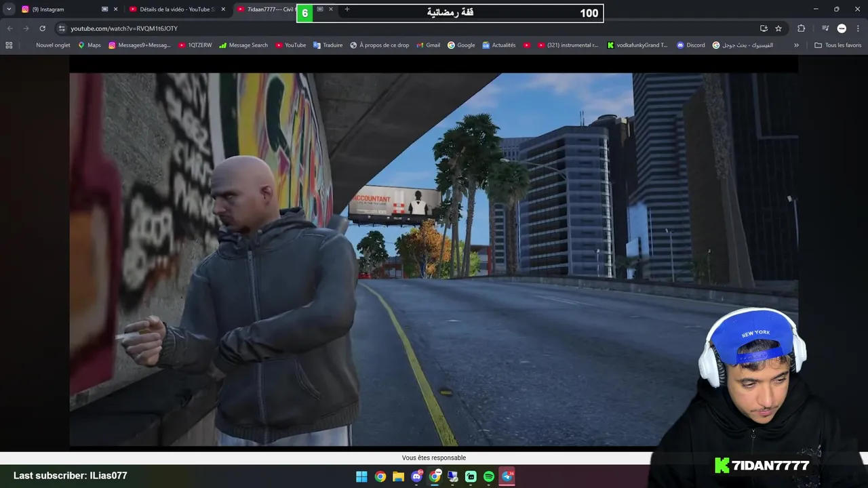Open the Windows Start menu
The height and width of the screenshot is (488, 868).
tap(361, 476)
